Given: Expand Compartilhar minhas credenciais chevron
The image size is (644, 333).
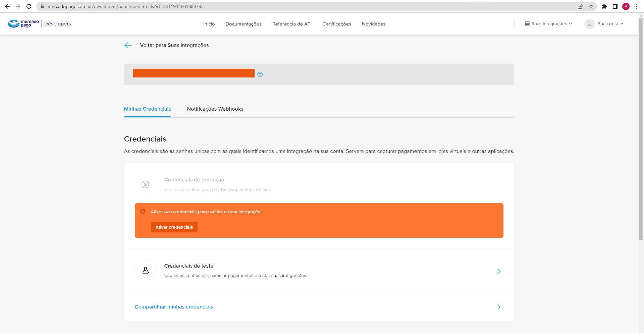Looking at the screenshot, I should (x=499, y=307).
